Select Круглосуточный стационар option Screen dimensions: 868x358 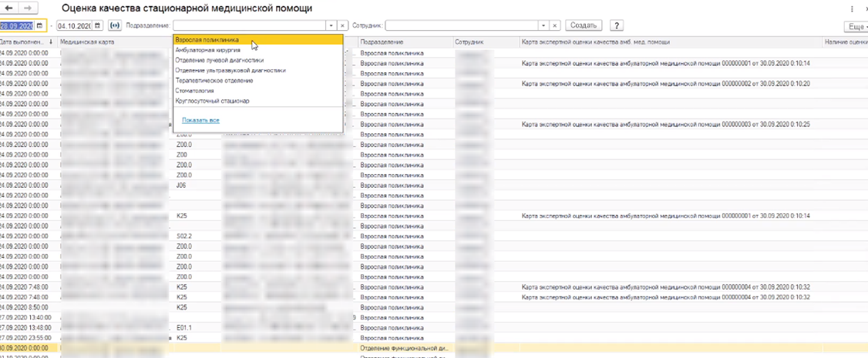point(212,101)
